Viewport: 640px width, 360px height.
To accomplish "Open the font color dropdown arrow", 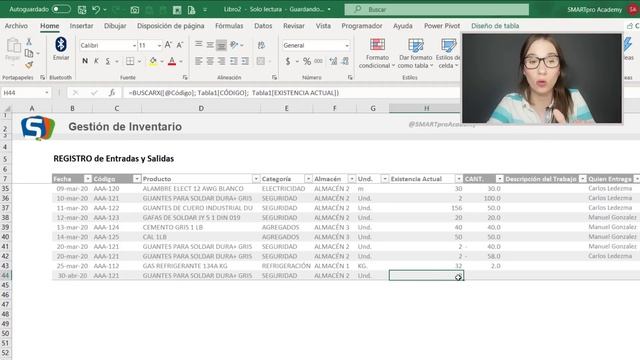I will tap(181, 61).
